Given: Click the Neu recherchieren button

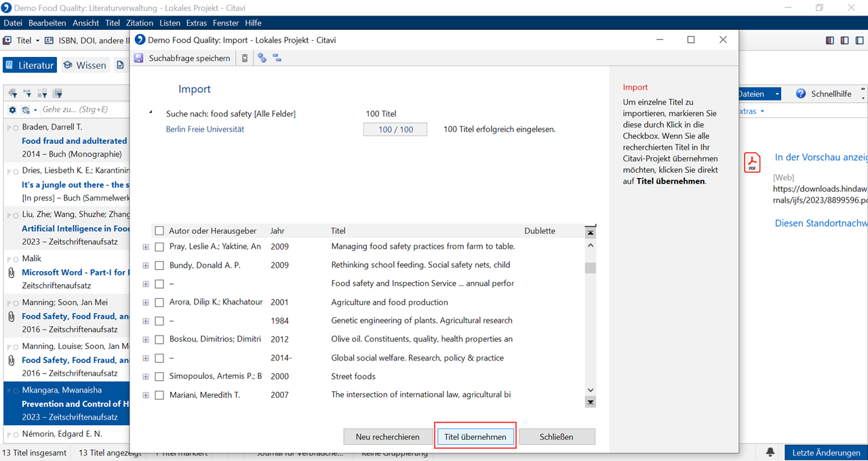Looking at the screenshot, I should click(x=388, y=437).
